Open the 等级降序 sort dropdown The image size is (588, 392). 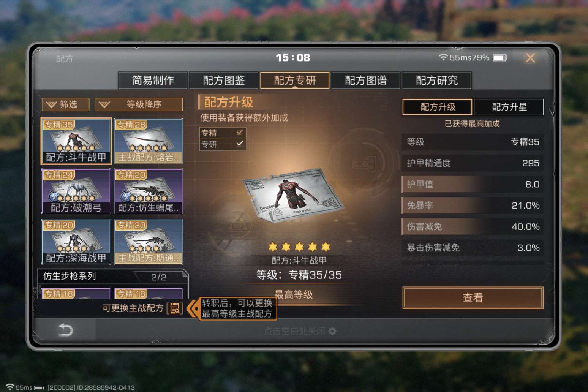tap(139, 104)
